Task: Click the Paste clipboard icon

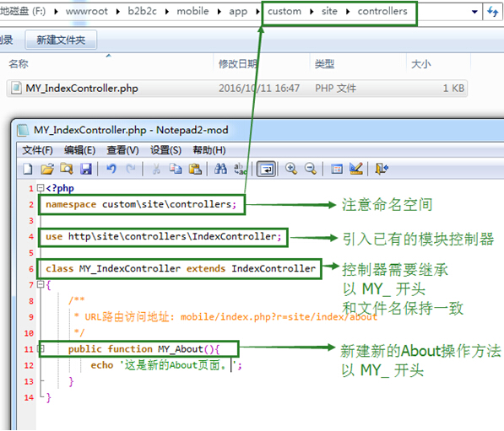Action: [195, 169]
